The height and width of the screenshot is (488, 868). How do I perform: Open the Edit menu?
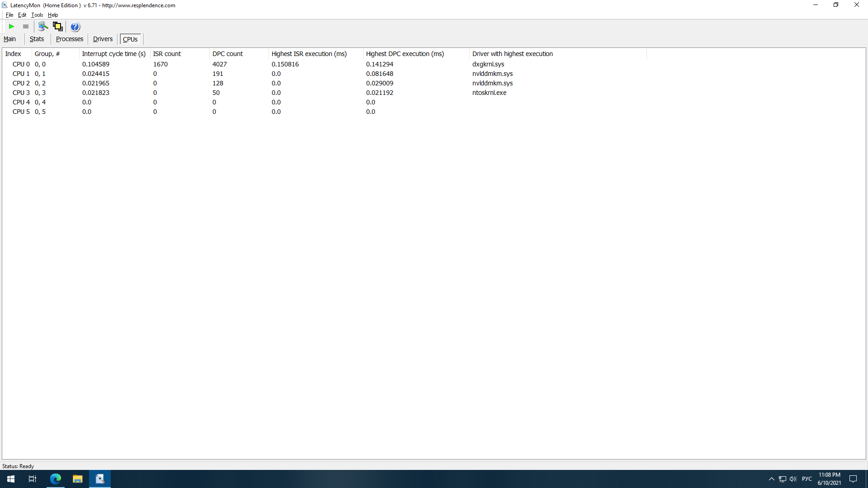22,15
